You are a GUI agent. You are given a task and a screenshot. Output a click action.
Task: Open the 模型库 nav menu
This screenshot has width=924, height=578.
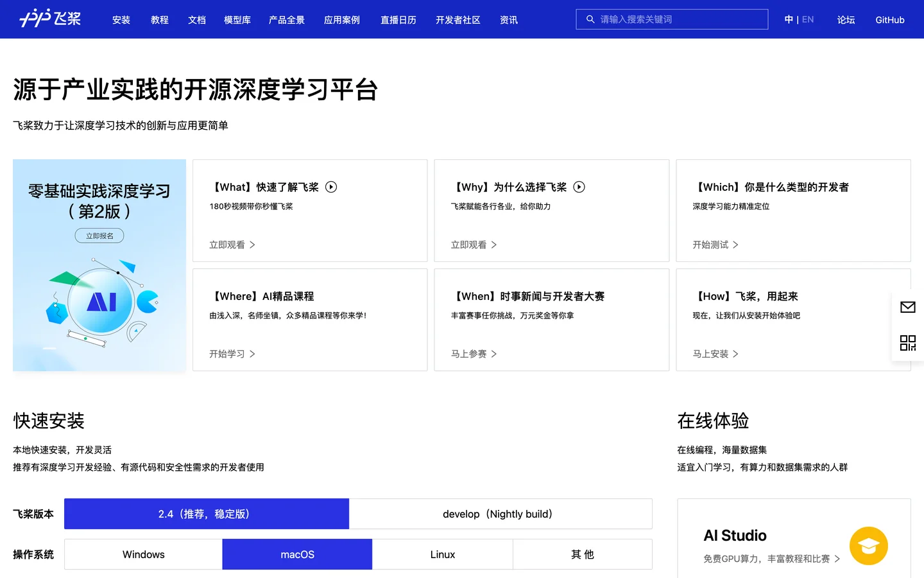point(237,20)
